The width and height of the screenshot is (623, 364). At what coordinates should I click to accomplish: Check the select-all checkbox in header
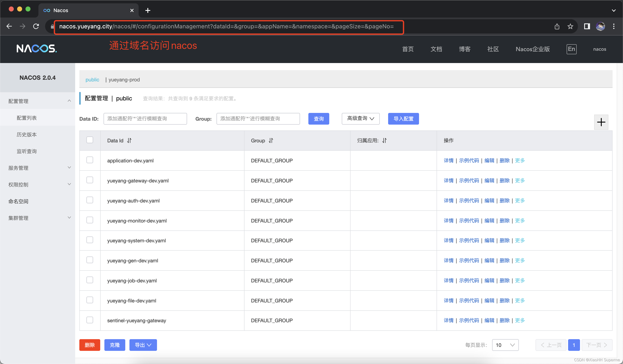pyautogui.click(x=90, y=140)
